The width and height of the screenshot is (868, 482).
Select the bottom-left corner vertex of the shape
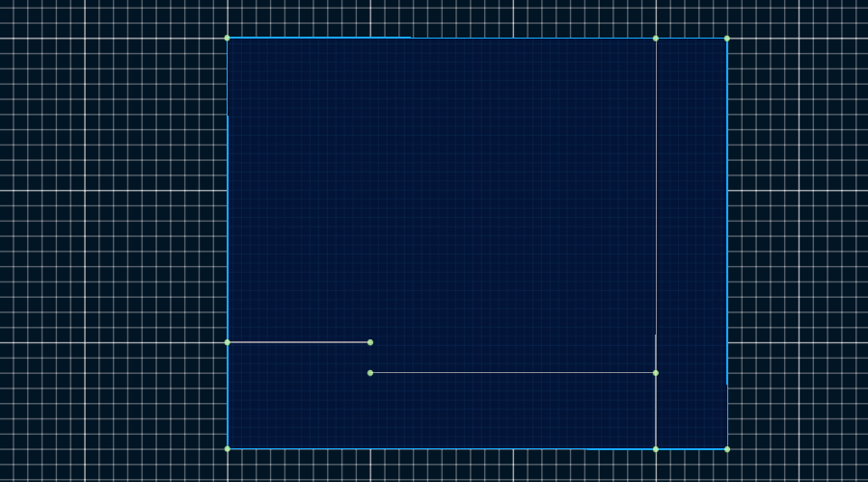[228, 448]
